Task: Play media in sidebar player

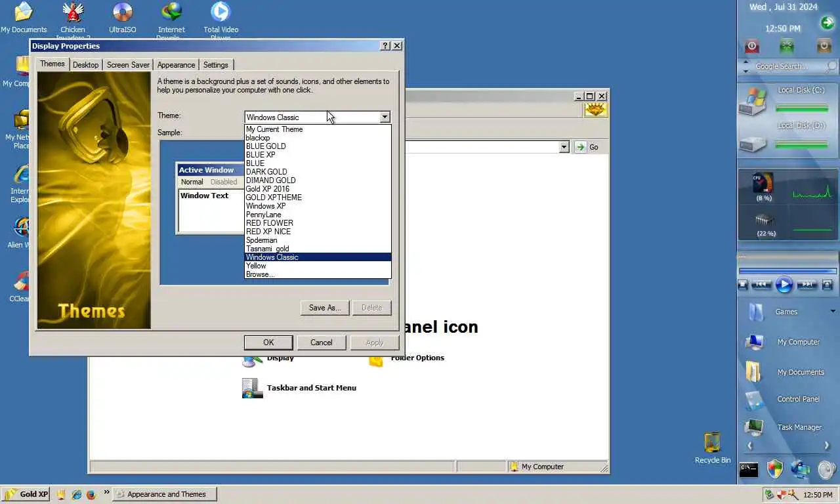Action: point(784,285)
